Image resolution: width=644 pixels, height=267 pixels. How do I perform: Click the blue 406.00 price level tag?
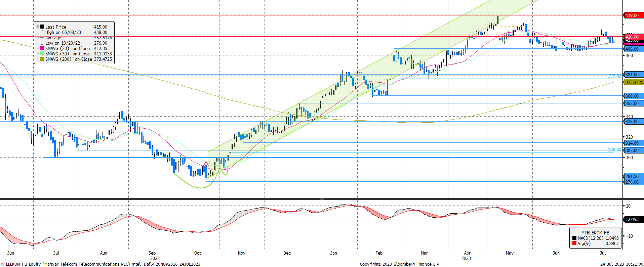634,49
